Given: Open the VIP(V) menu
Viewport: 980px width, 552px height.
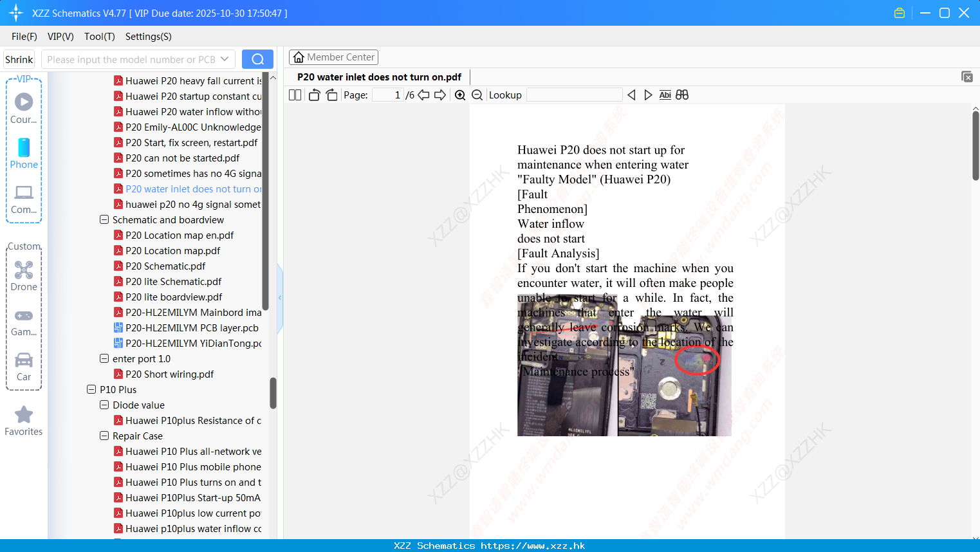Looking at the screenshot, I should [x=60, y=37].
